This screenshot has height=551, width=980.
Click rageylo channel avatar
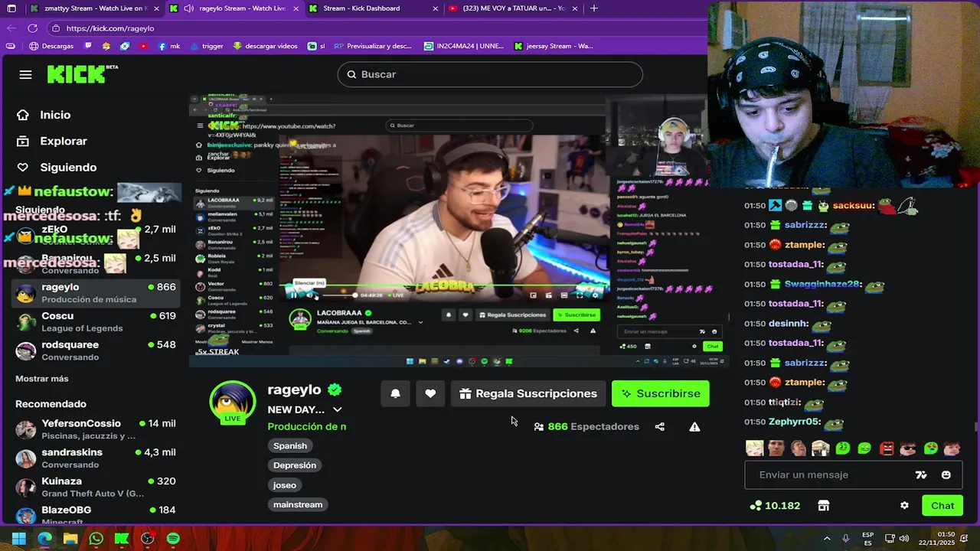click(233, 402)
